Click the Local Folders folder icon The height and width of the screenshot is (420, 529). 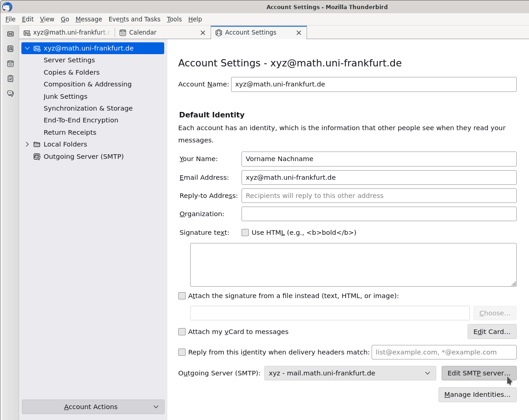pos(37,144)
